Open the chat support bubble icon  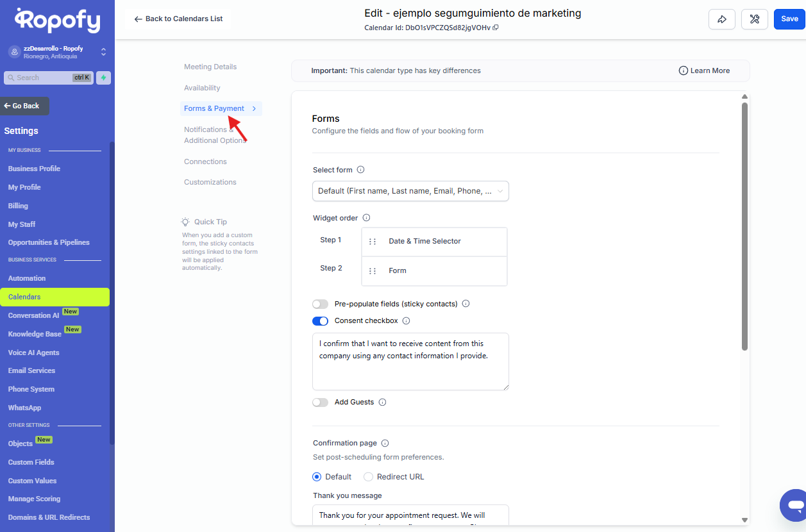(x=794, y=505)
